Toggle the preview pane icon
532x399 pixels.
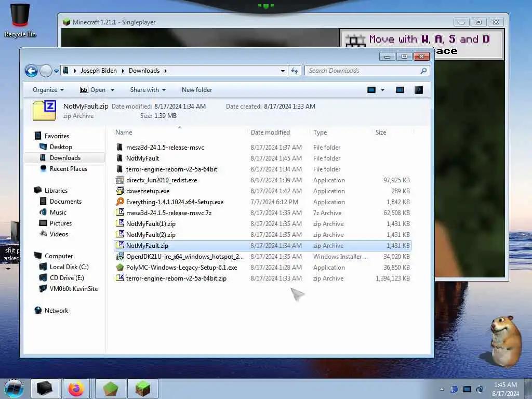click(400, 90)
